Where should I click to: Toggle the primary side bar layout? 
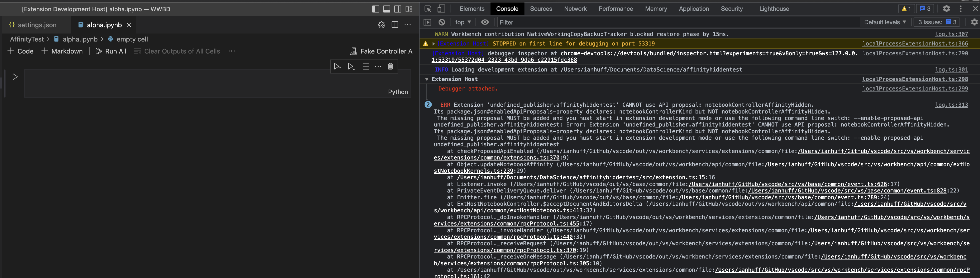375,9
